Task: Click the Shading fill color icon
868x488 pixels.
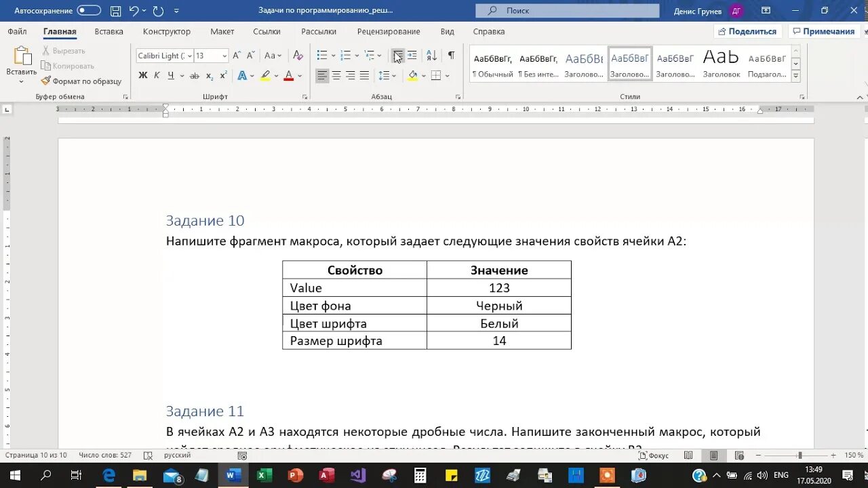Action: pos(413,75)
